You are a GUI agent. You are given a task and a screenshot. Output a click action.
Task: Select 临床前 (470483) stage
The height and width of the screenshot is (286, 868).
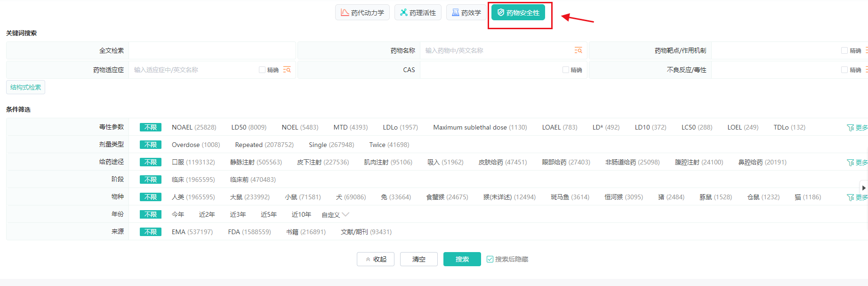pos(253,180)
